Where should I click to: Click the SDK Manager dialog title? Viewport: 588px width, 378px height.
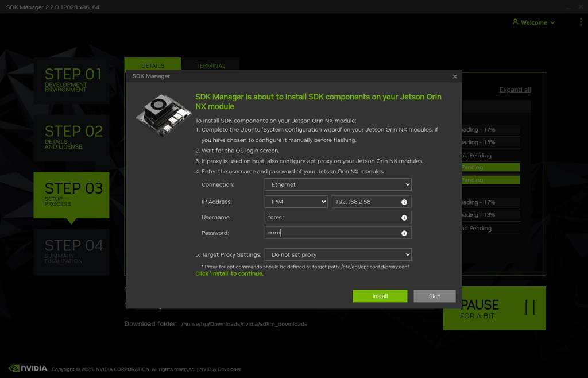click(x=151, y=76)
